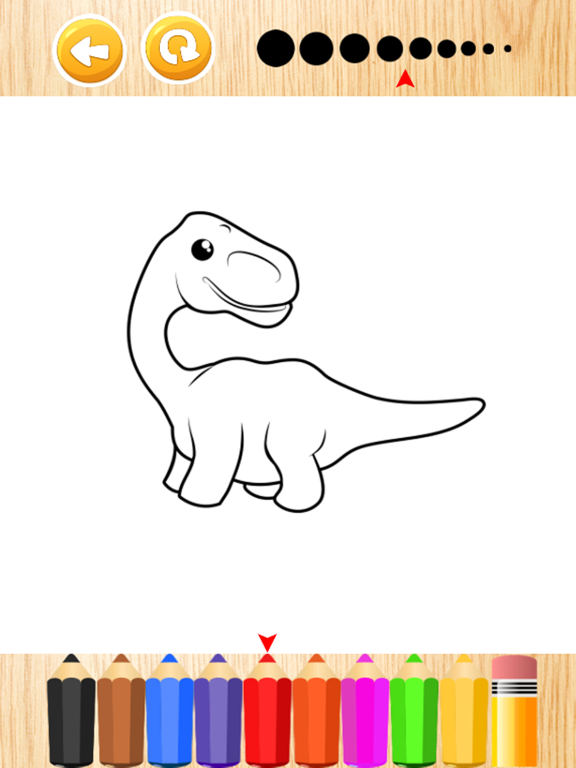Pick the black colored pencil
The width and height of the screenshot is (576, 768).
click(x=71, y=711)
